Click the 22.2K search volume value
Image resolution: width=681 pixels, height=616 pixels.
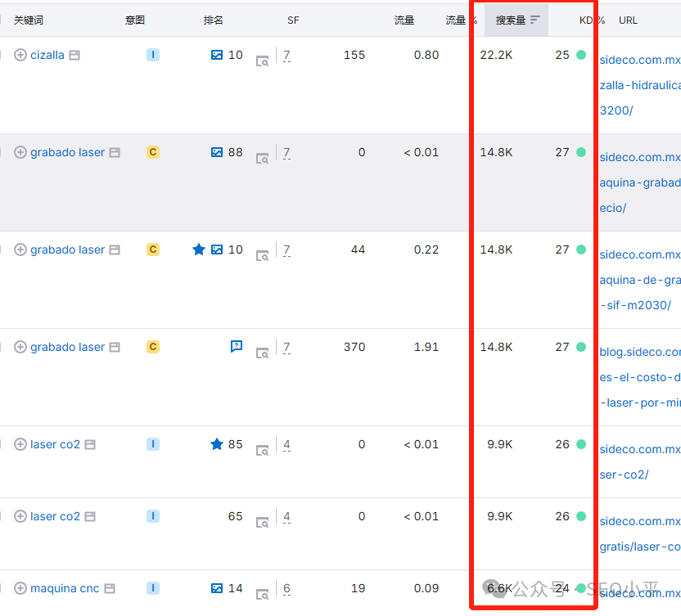[496, 55]
